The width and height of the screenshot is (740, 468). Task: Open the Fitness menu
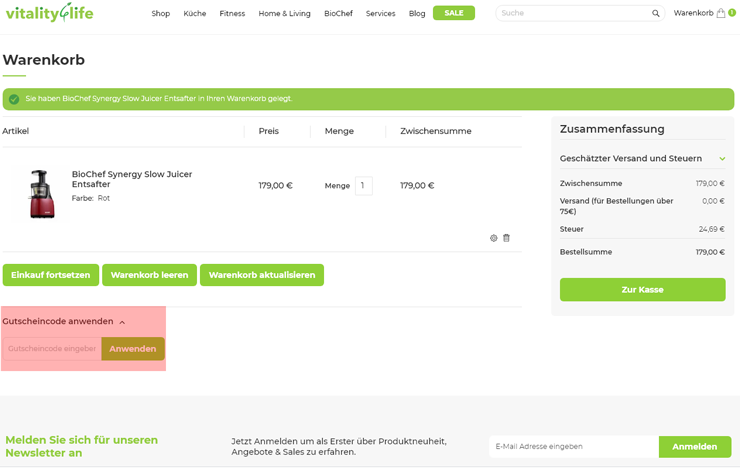coord(232,13)
